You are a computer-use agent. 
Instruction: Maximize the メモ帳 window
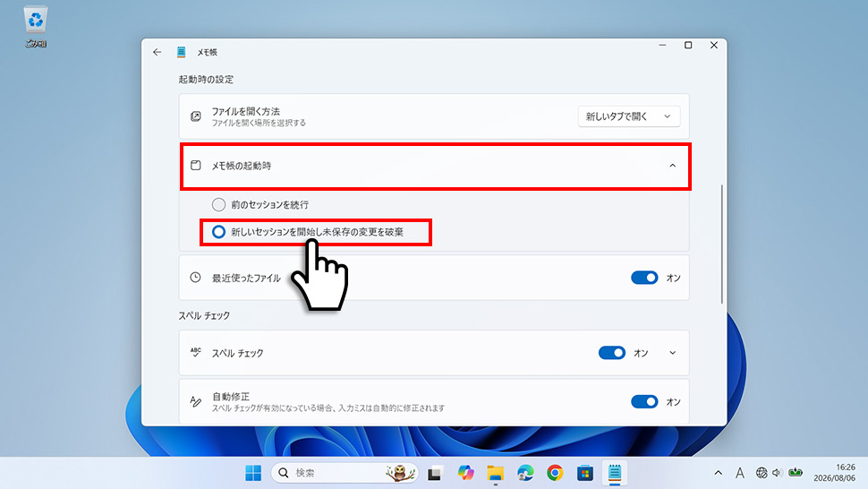tap(688, 45)
